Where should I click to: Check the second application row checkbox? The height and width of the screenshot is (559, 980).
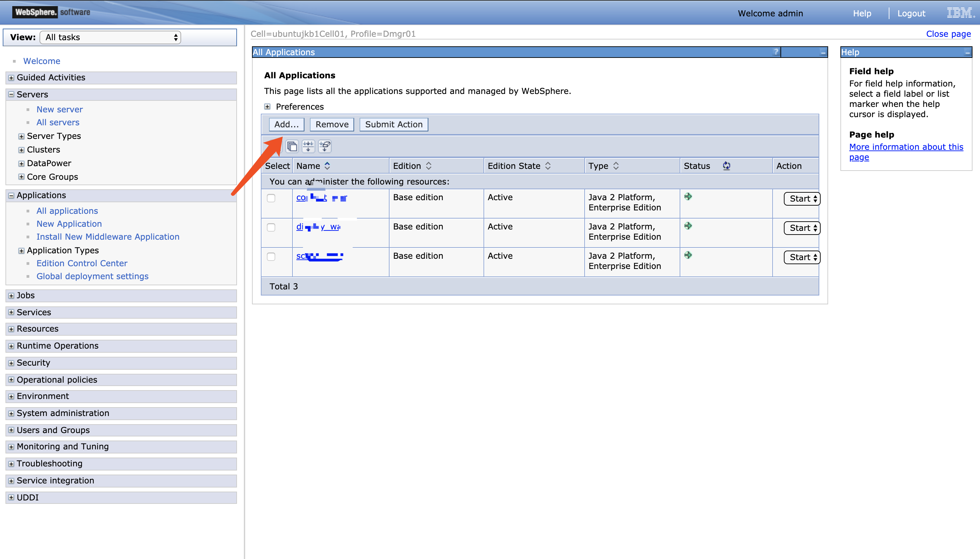coord(271,227)
